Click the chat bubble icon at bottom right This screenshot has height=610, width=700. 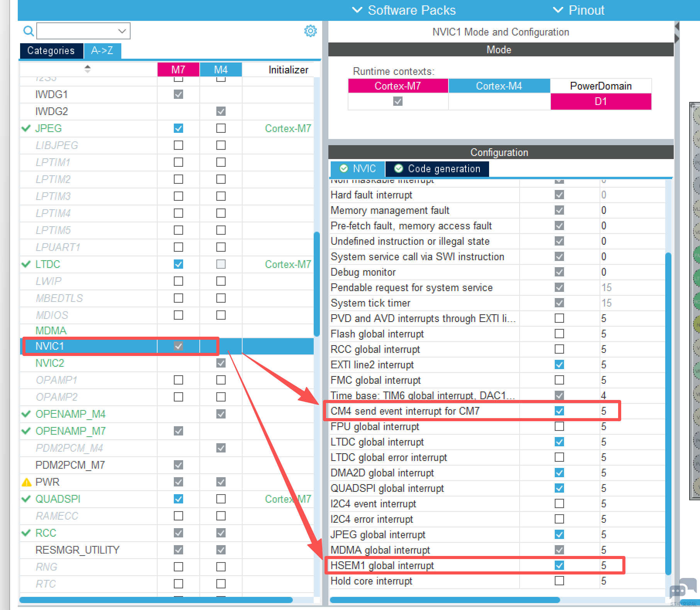682,589
